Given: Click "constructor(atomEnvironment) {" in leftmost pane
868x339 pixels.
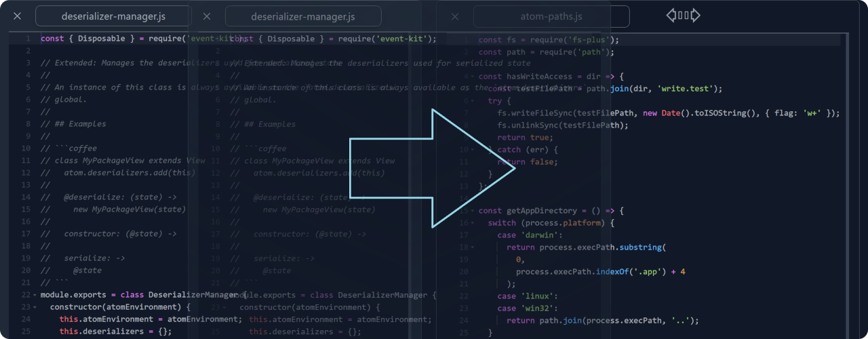Looking at the screenshot, I should point(120,307).
